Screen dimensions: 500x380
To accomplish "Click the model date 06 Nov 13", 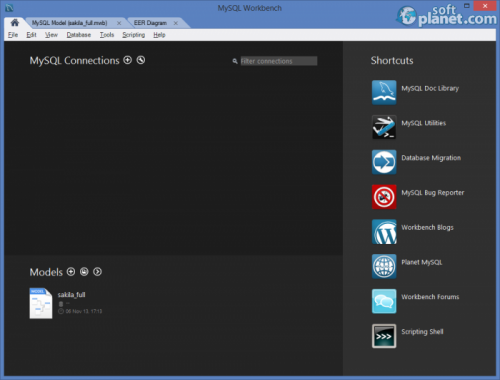I will click(84, 311).
